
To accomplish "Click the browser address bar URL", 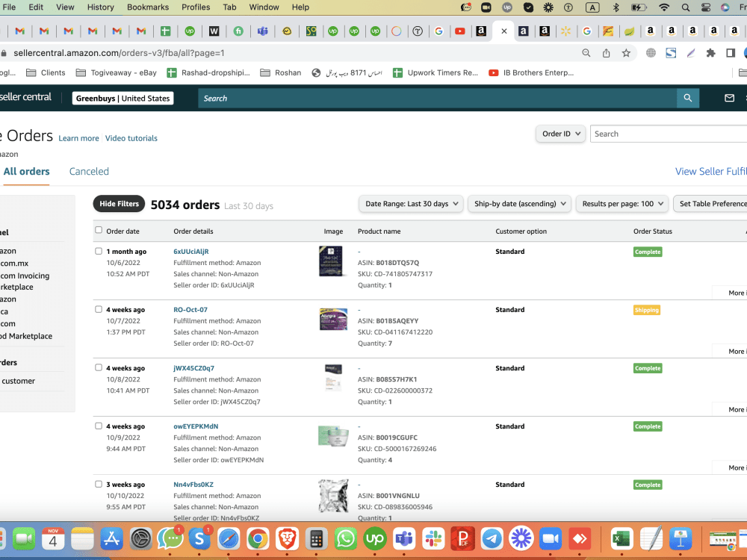I will click(x=119, y=53).
